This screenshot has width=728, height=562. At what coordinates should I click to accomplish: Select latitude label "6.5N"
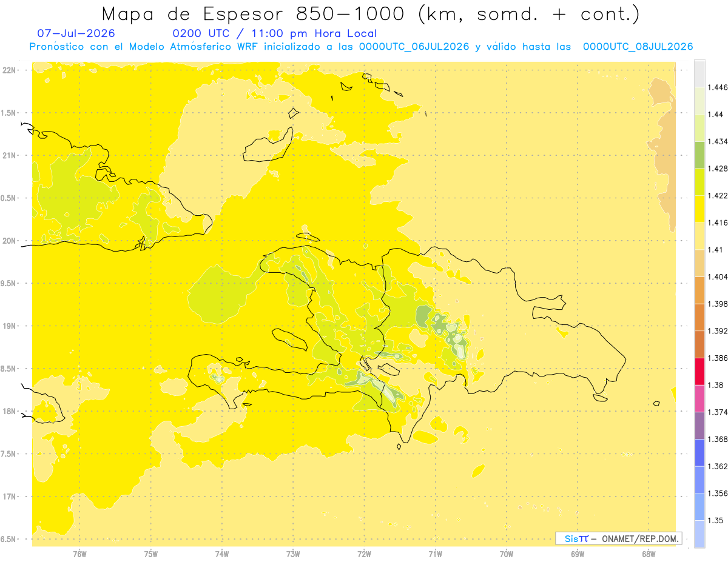coord(8,539)
